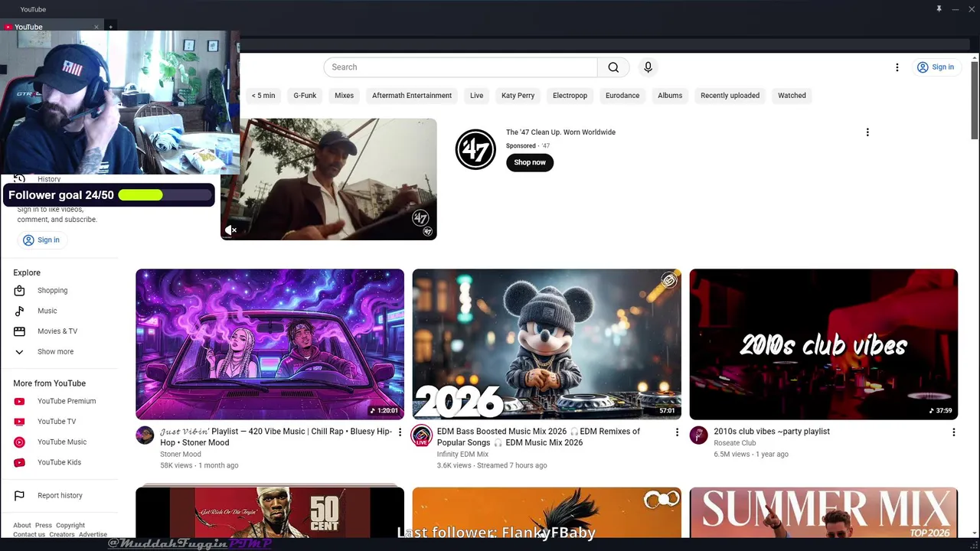Select the Recently uploaded chip
This screenshot has height=551, width=980.
(730, 96)
